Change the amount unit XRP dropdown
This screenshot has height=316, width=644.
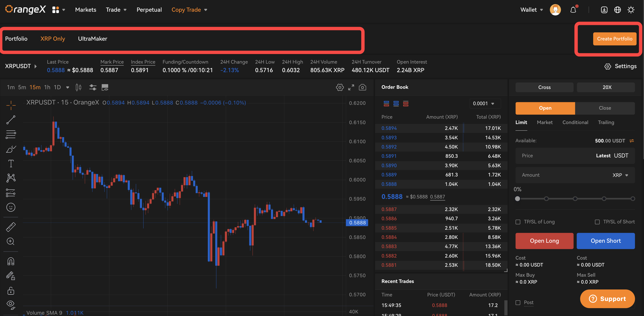tap(620, 175)
